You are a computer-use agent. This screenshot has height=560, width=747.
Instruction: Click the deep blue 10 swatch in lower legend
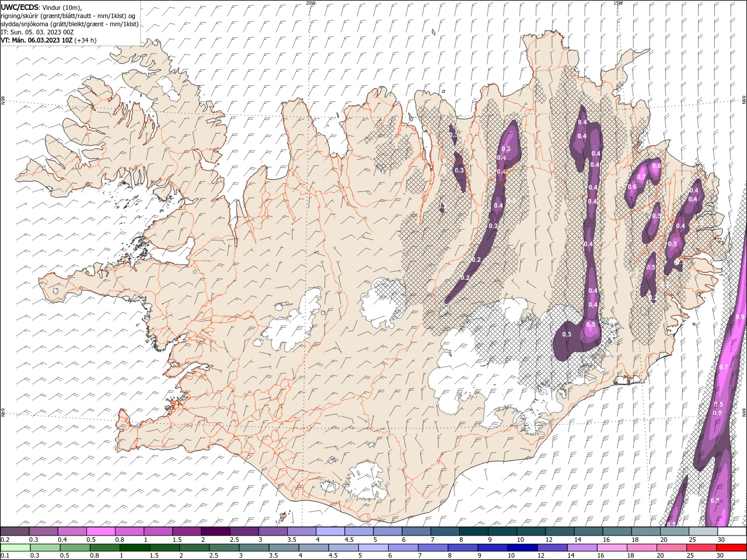(x=522, y=547)
